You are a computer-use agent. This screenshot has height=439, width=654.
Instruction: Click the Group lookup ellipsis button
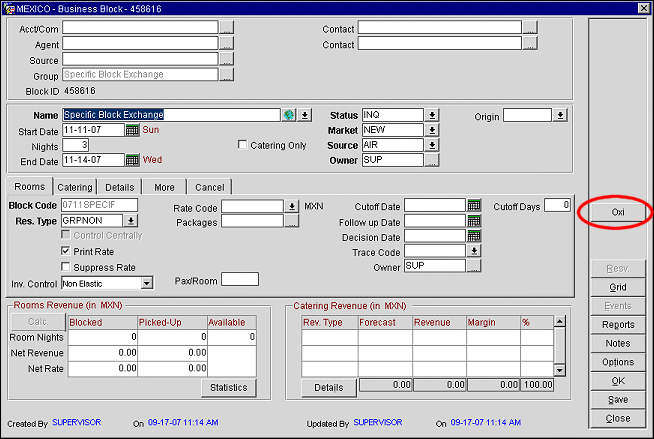(226, 74)
